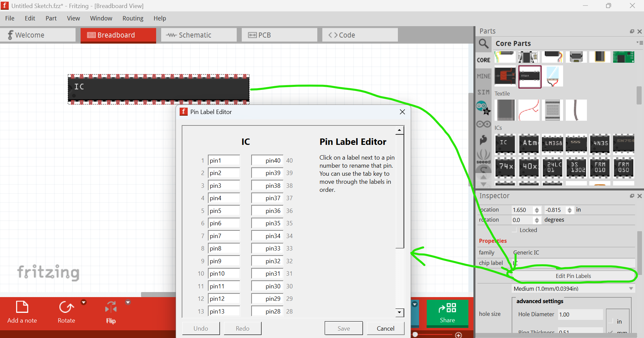The image size is (644, 338).
Task: Switch to the Schematic tab
Action: point(199,35)
